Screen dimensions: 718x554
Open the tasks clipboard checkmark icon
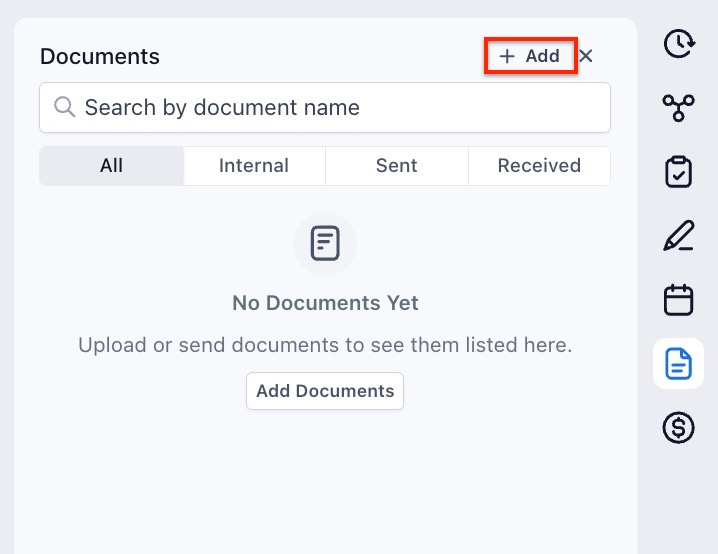679,171
